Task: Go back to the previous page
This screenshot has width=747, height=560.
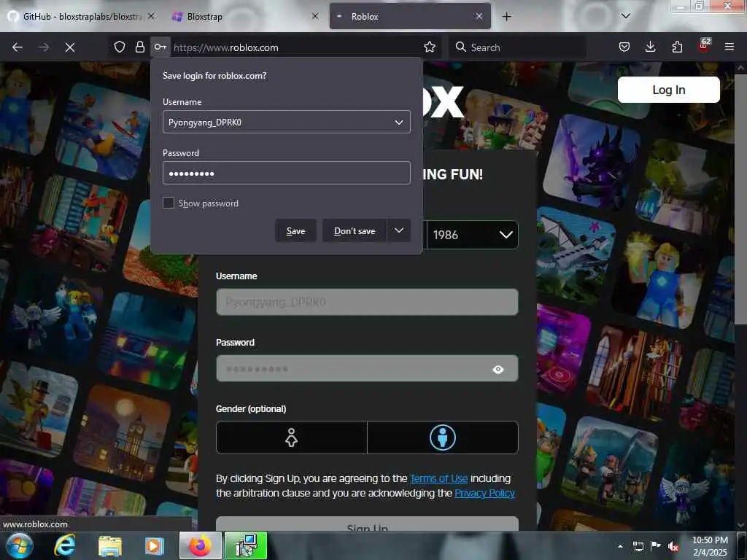Action: tap(18, 47)
